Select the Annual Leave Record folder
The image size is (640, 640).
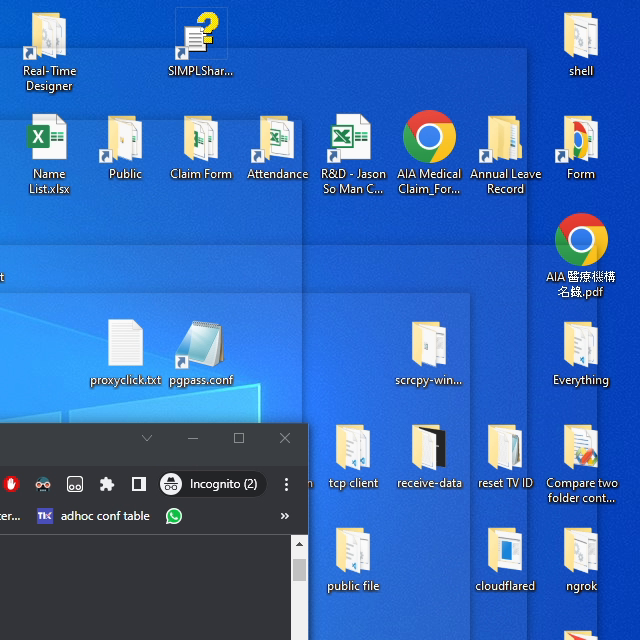click(x=505, y=140)
